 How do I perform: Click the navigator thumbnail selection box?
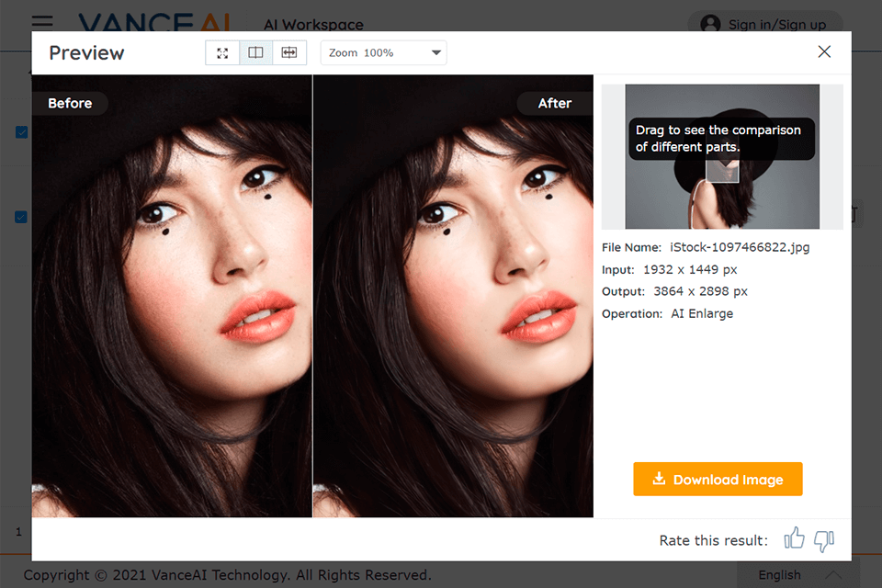tap(722, 167)
